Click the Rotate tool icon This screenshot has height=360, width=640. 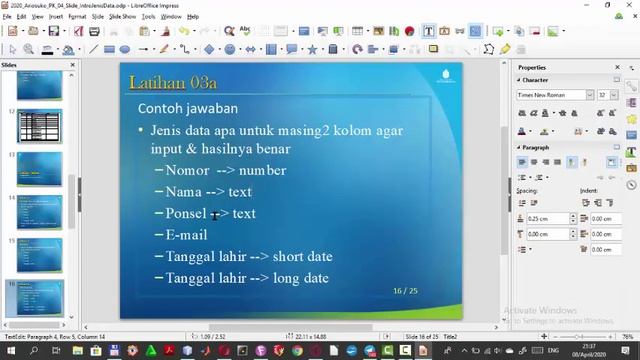click(x=357, y=49)
